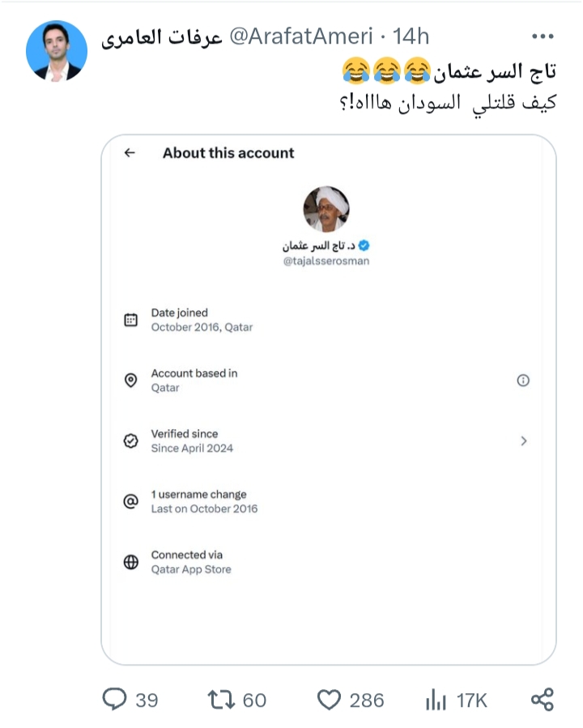
Task: Open the view analytics bar icon
Action: pos(436,699)
